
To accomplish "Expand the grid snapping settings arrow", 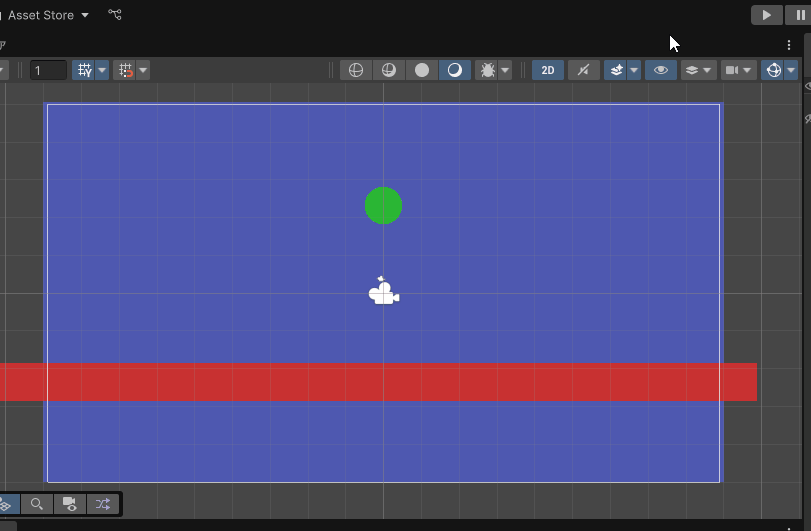I will 143,70.
